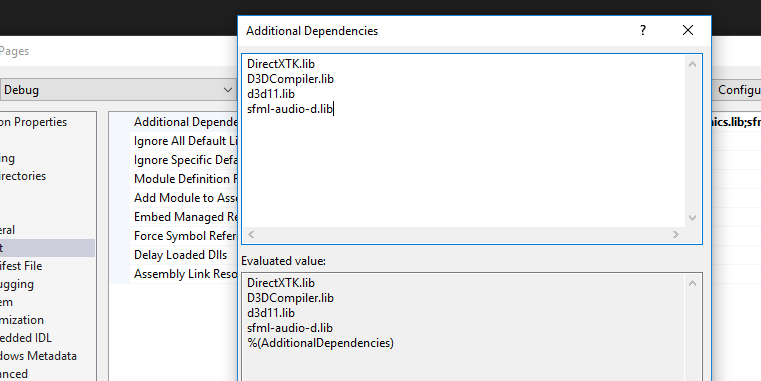Select General tree item under Linker
The width and height of the screenshot is (761, 381).
click(8, 230)
